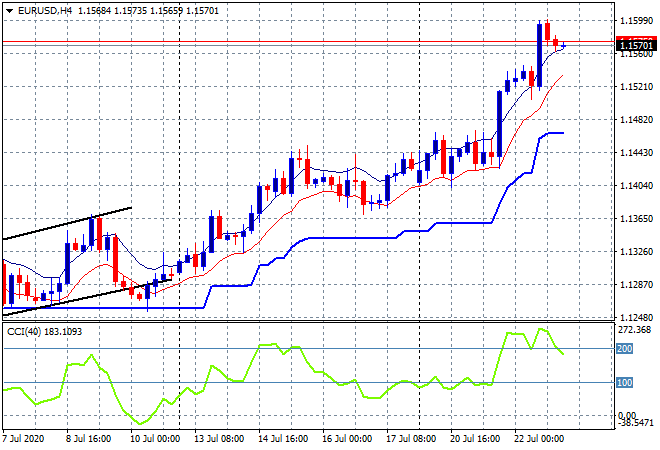Click the 1.14040 price axis label
The width and height of the screenshot is (660, 450).
click(636, 185)
